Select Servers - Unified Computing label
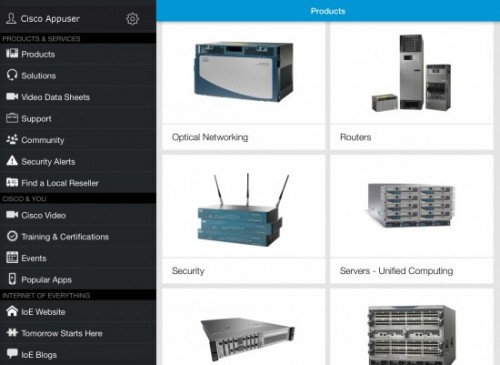The height and width of the screenshot is (365, 500). pos(396,271)
